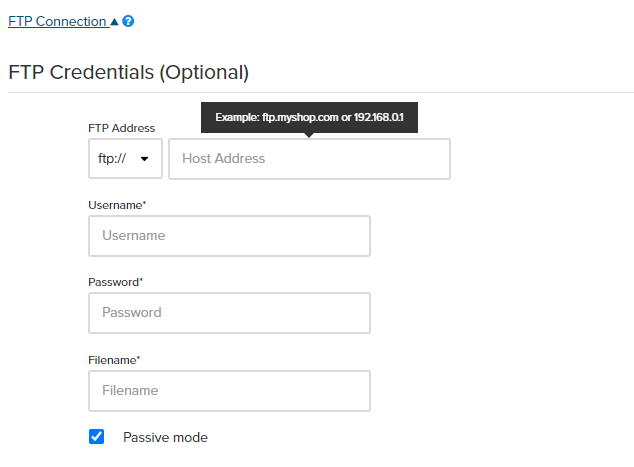
Task: Click the Passive mode label text
Action: click(x=165, y=437)
